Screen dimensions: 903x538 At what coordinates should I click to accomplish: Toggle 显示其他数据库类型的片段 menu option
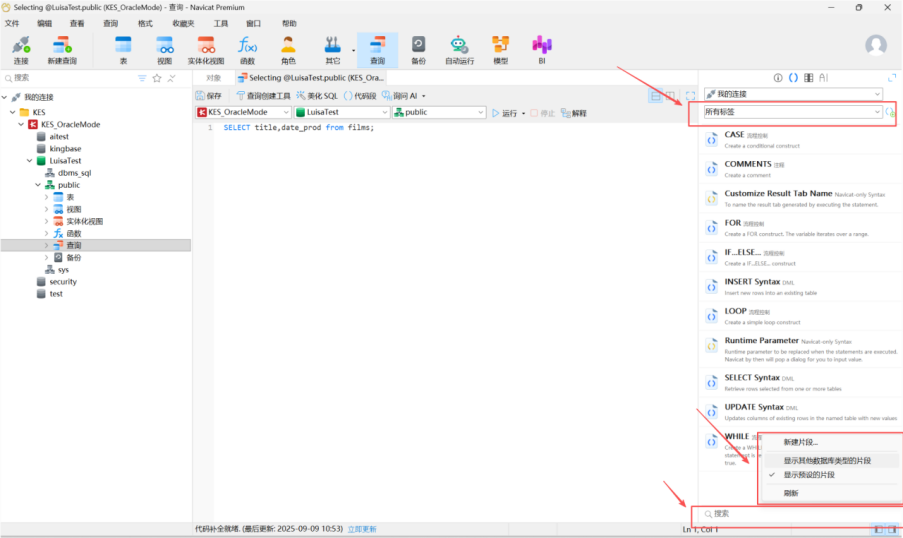(826, 461)
